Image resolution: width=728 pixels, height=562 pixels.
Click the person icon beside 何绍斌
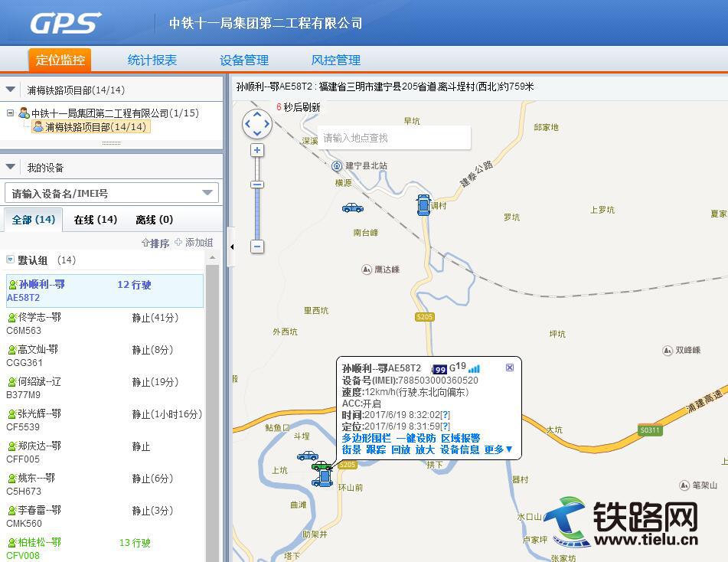(12, 382)
